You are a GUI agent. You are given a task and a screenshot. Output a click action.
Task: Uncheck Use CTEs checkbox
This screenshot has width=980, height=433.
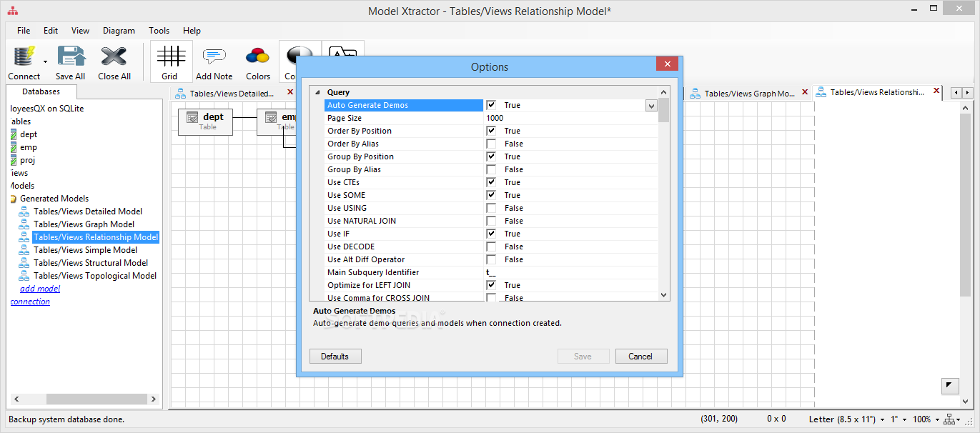[x=491, y=182]
